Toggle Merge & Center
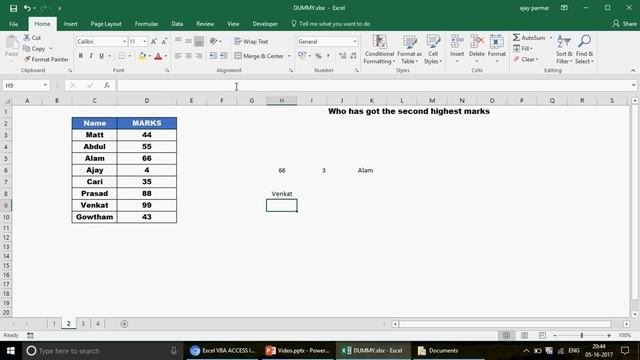640x360 pixels. coord(260,56)
